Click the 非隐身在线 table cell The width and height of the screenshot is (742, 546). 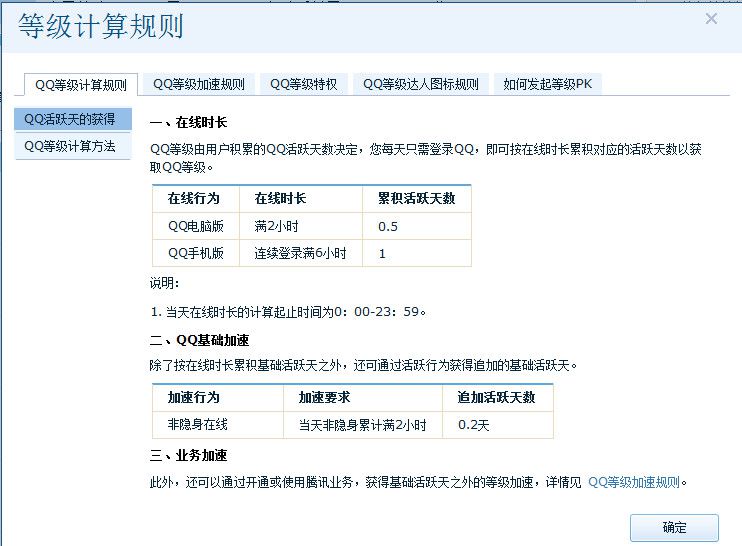218,425
